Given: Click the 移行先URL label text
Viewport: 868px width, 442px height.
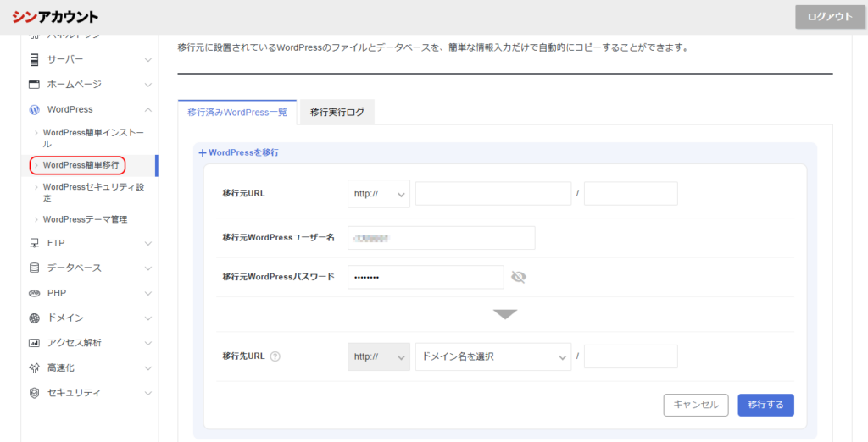Looking at the screenshot, I should pyautogui.click(x=244, y=356).
